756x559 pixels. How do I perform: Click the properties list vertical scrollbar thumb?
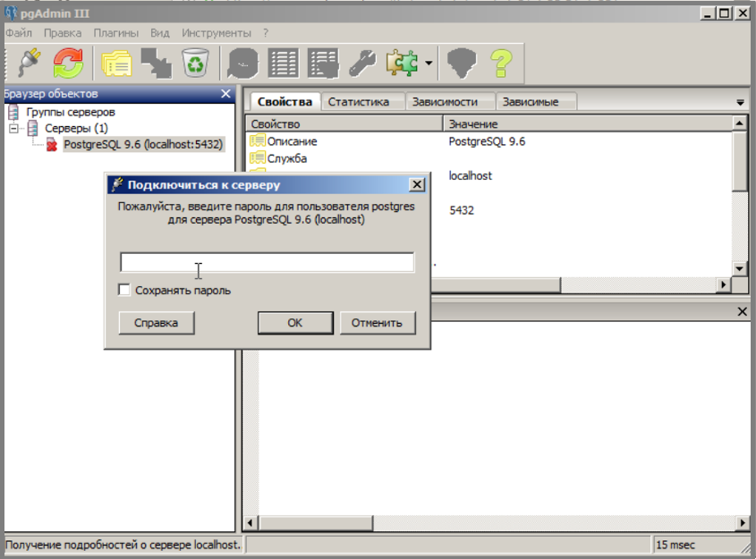[x=739, y=161]
